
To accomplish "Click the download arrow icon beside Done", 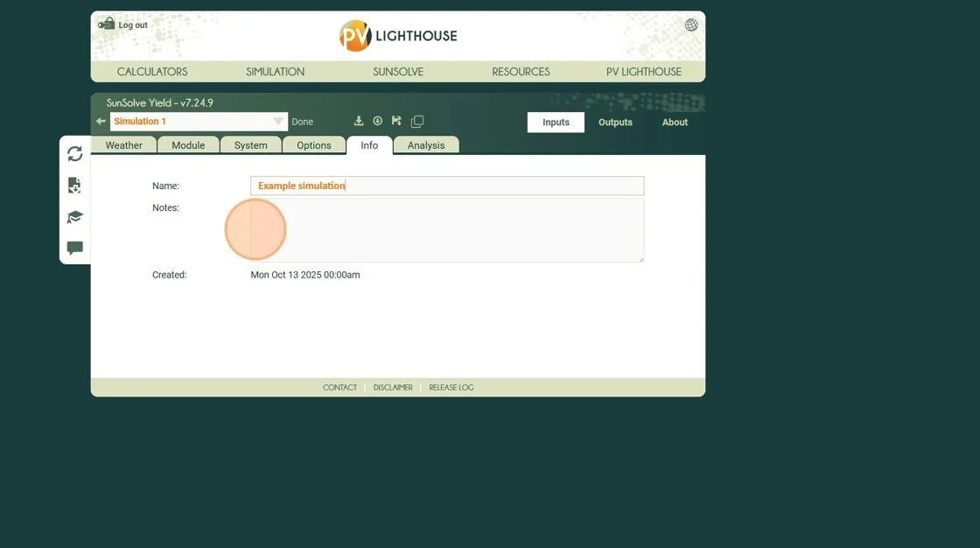I will point(359,122).
